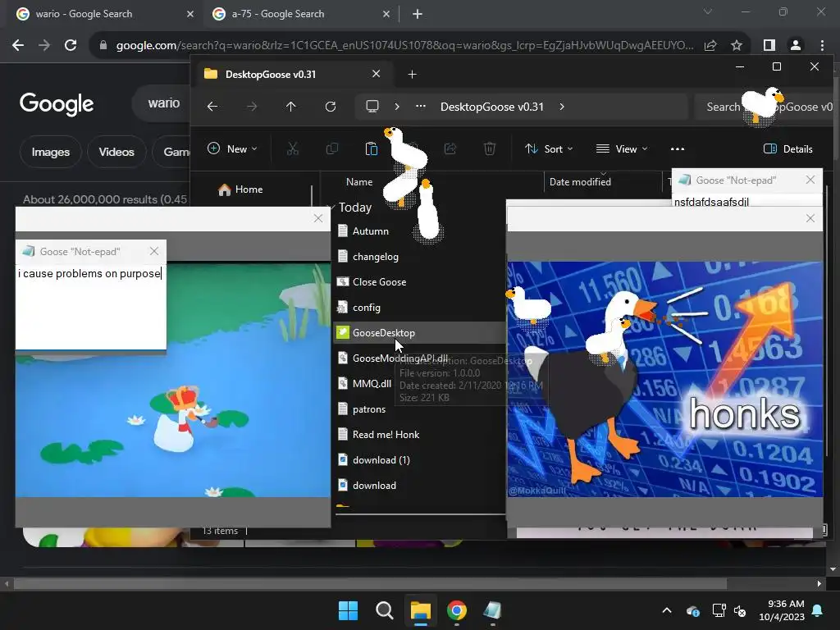
Task: Click the Paste clipboard icon
Action: pyautogui.click(x=372, y=149)
